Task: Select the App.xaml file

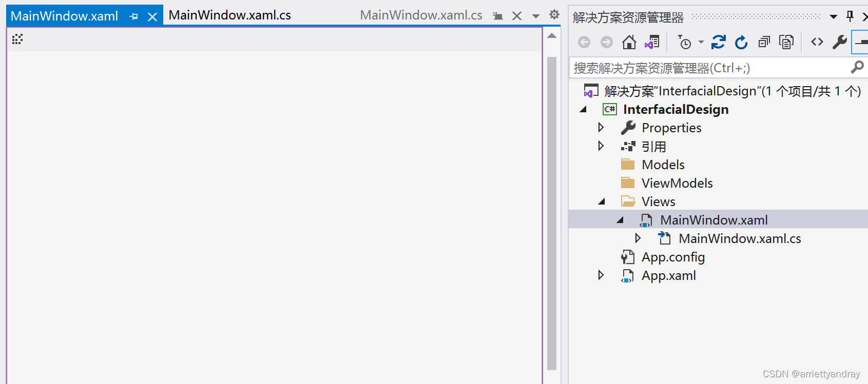Action: coord(669,275)
